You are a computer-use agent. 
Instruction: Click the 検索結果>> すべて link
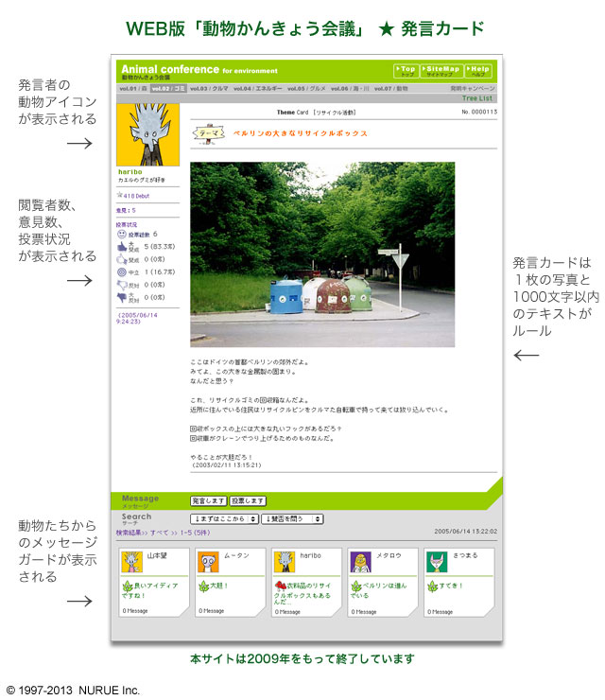click(142, 533)
